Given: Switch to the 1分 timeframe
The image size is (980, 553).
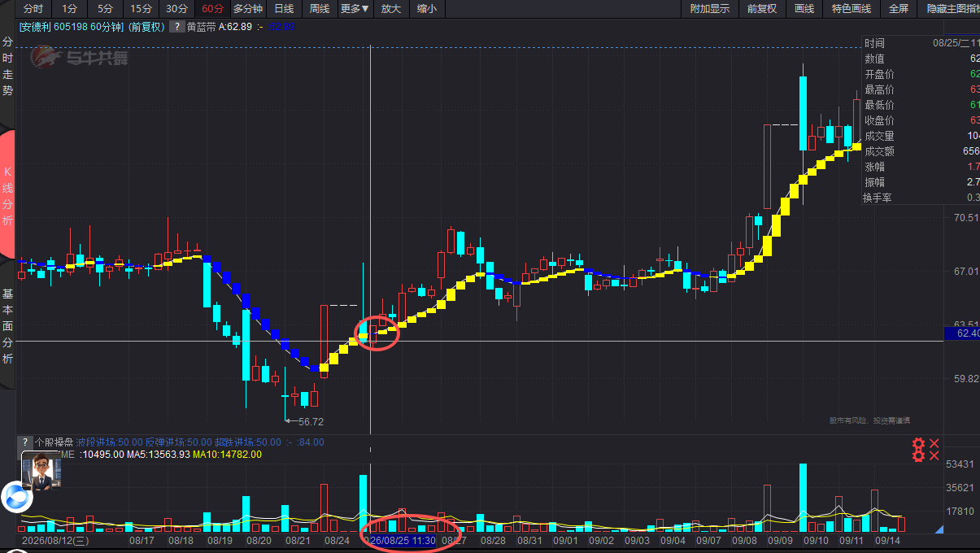Looking at the screenshot, I should pyautogui.click(x=70, y=9).
